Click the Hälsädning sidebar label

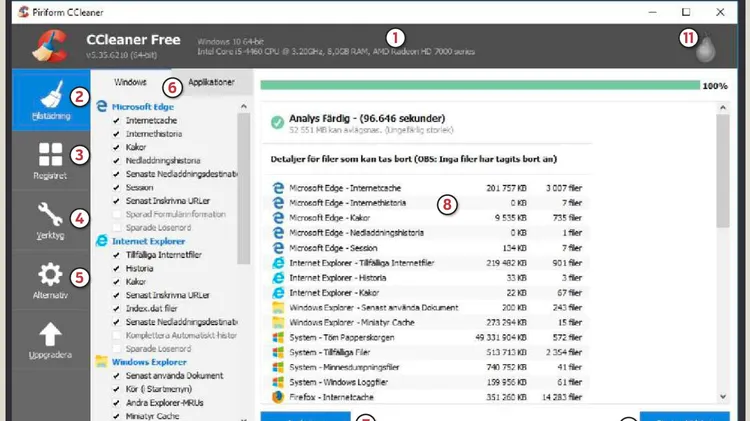coord(51,116)
